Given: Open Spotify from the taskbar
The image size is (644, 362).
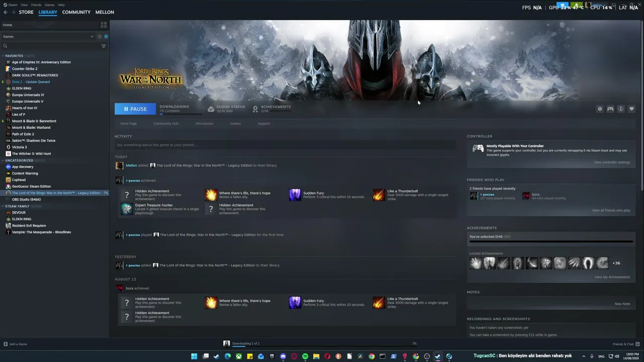Looking at the screenshot, I should pos(305,356).
